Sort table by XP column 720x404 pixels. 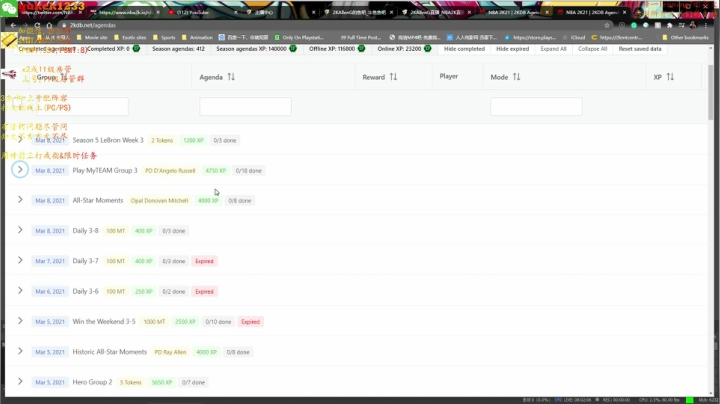(x=670, y=77)
